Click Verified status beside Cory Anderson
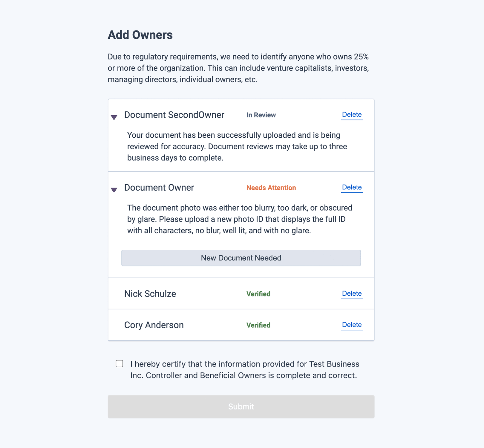 (258, 325)
